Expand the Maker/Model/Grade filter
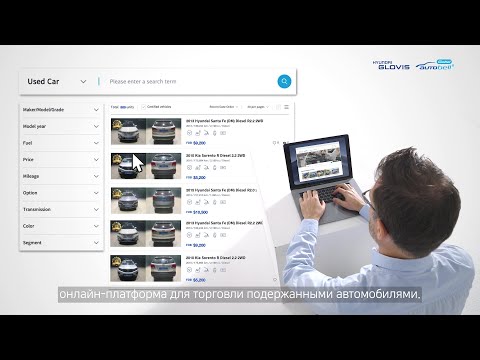The image size is (480, 360). (x=61, y=110)
